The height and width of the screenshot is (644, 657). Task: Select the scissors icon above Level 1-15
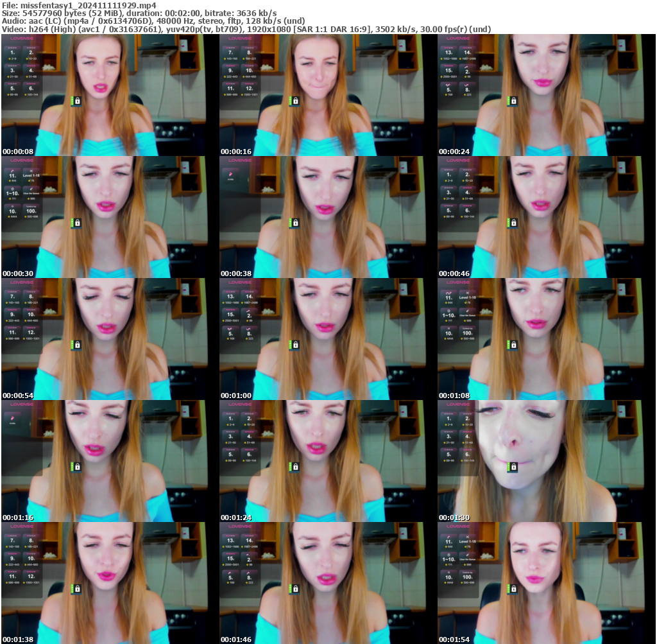(31, 171)
